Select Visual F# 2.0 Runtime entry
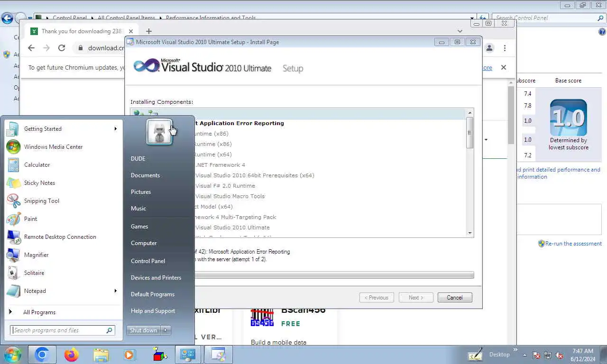The image size is (607, 364). pos(225,186)
